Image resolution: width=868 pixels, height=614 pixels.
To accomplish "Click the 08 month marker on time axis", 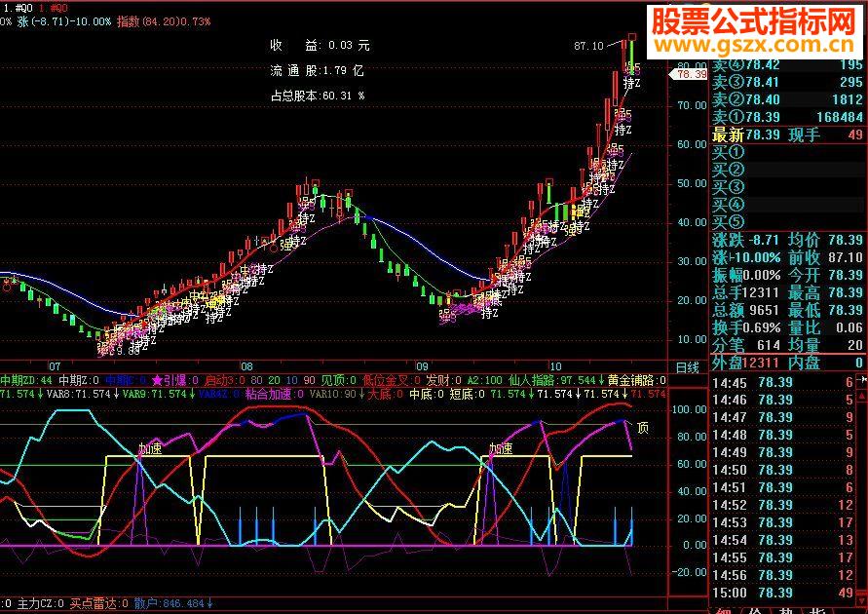I will point(246,366).
